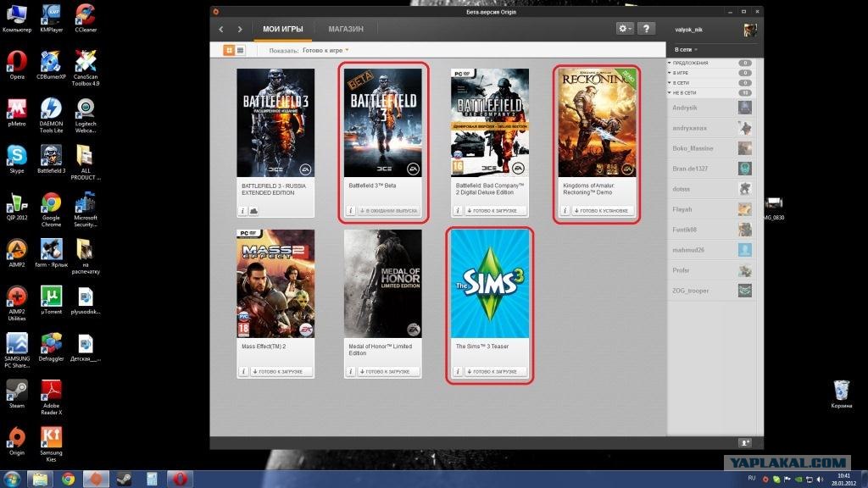This screenshot has height=488, width=868.
Task: Open info for Battlefield 3 Beta
Action: (350, 211)
